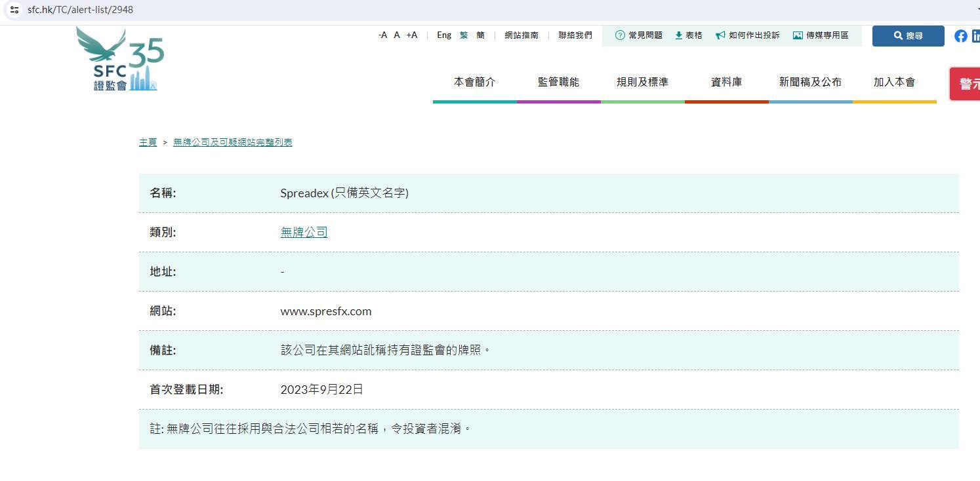Screen dimensions: 980x481
Task: Click the browser address bar URL
Action: point(80,10)
